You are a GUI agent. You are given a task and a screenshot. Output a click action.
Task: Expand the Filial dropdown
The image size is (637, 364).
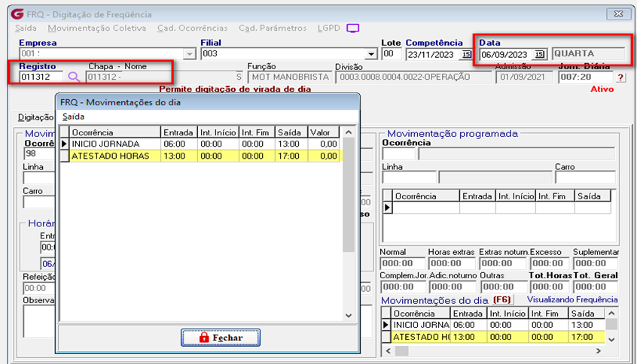(371, 53)
